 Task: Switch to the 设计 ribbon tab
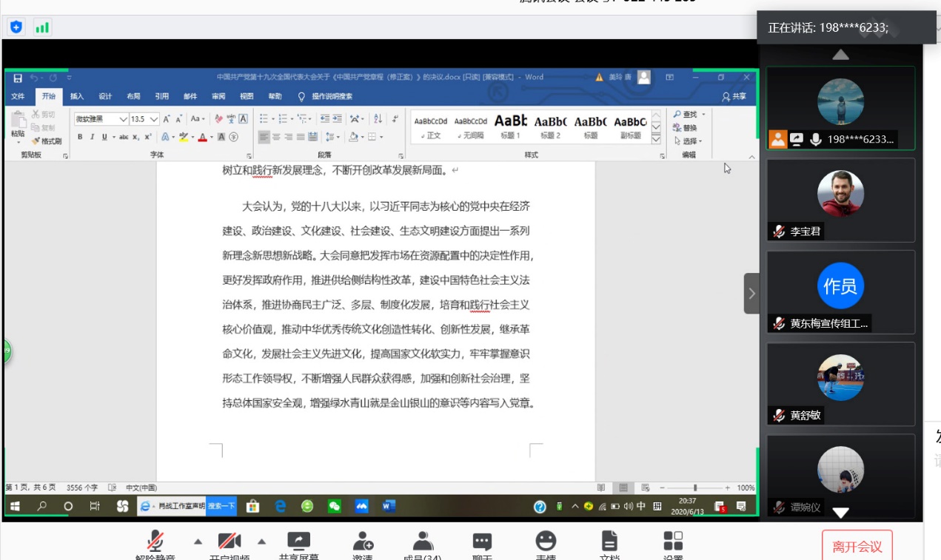pos(105,96)
